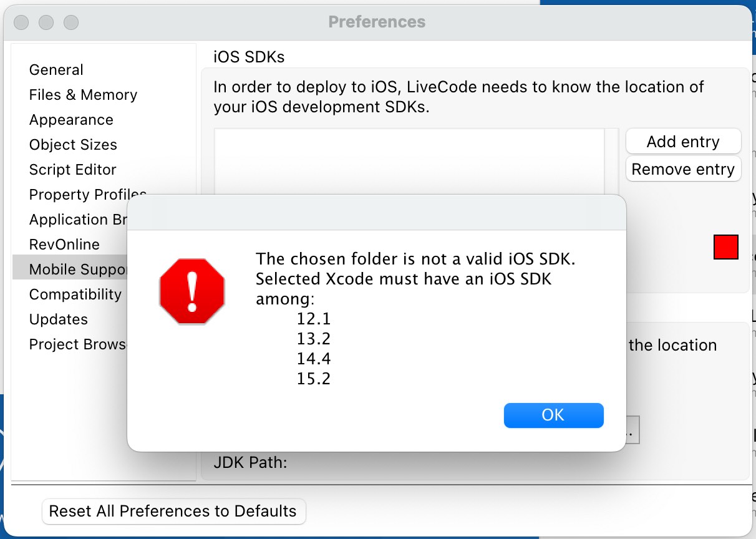Reset All Preferences to Defaults

tap(173, 511)
